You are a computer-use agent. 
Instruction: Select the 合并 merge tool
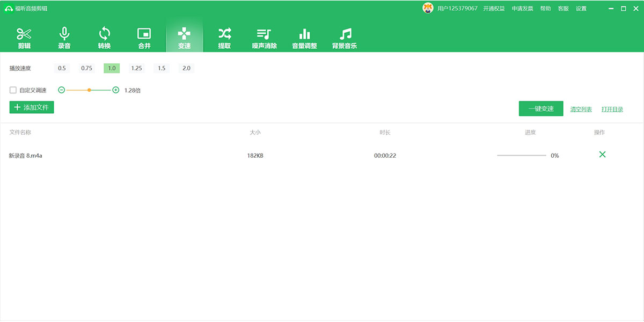(x=144, y=38)
